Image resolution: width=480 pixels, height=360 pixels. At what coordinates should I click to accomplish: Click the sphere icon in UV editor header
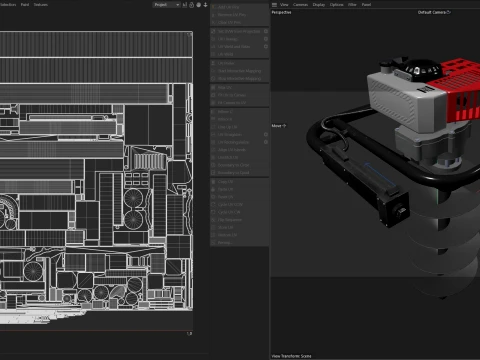199,5
